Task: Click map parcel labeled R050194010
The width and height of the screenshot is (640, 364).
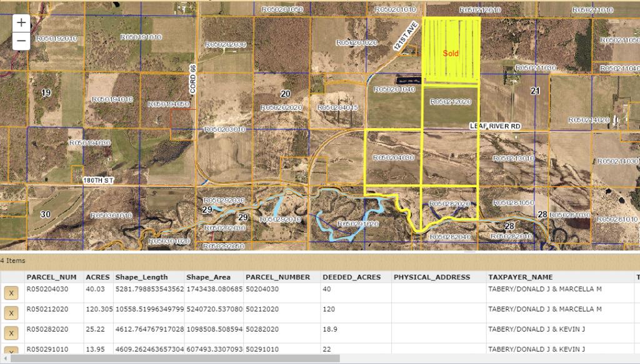Action: 112,99
